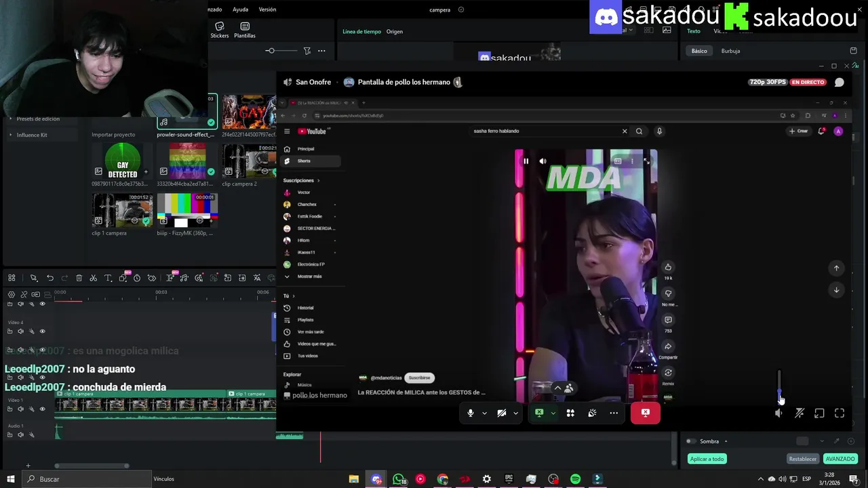Select the Burbuja tab
868x488 pixels.
(730, 51)
